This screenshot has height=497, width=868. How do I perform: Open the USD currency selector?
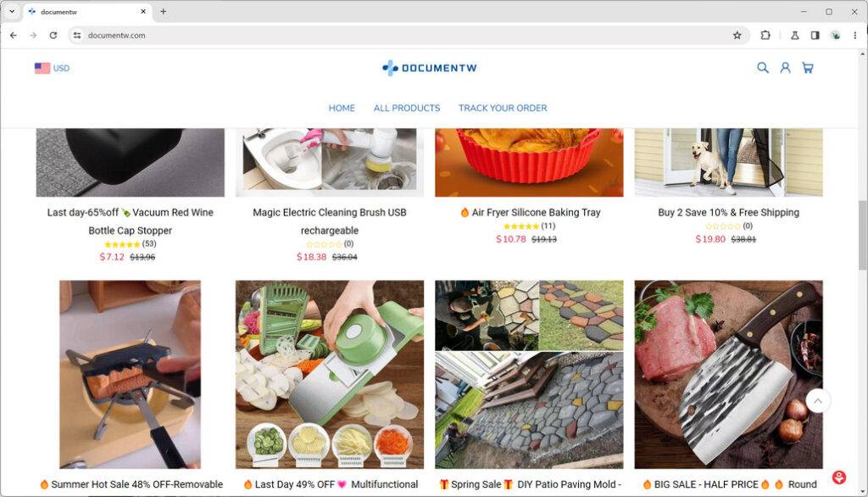tap(52, 68)
